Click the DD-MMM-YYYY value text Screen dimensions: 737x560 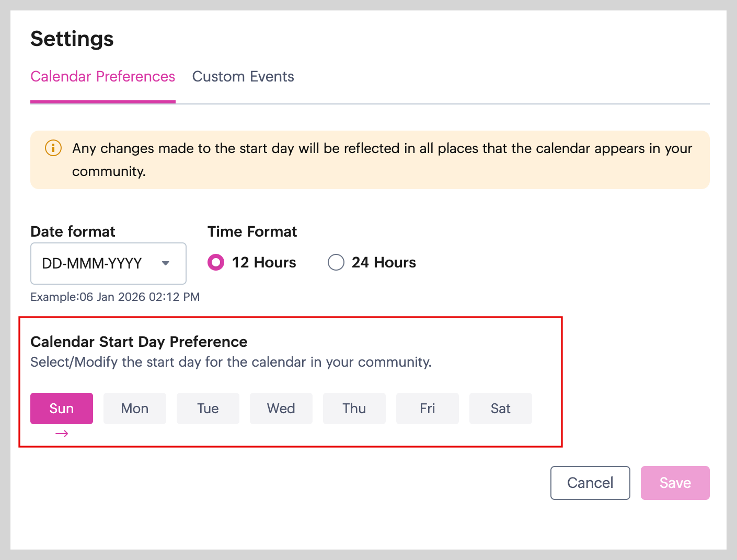(x=92, y=263)
